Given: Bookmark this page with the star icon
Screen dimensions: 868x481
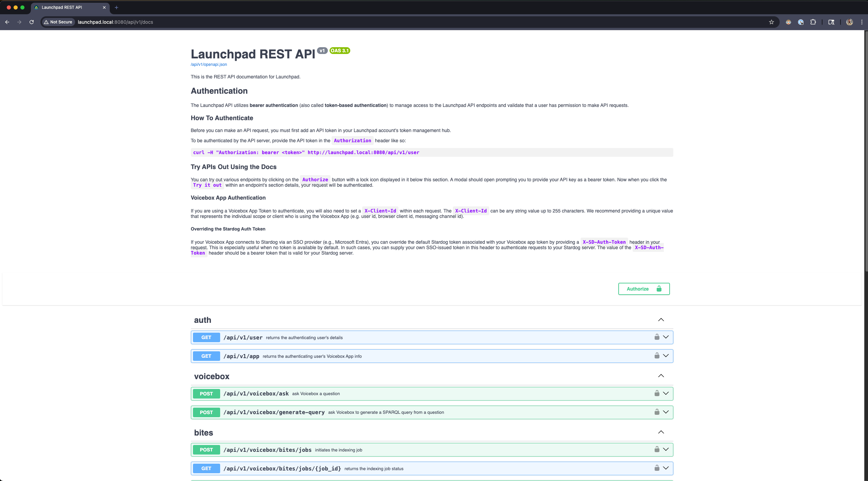Looking at the screenshot, I should pyautogui.click(x=771, y=22).
